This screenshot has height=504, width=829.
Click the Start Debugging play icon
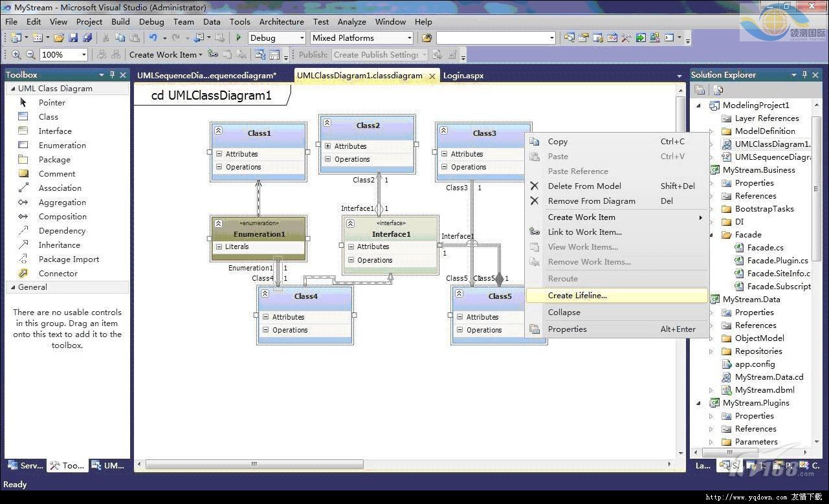[238, 38]
